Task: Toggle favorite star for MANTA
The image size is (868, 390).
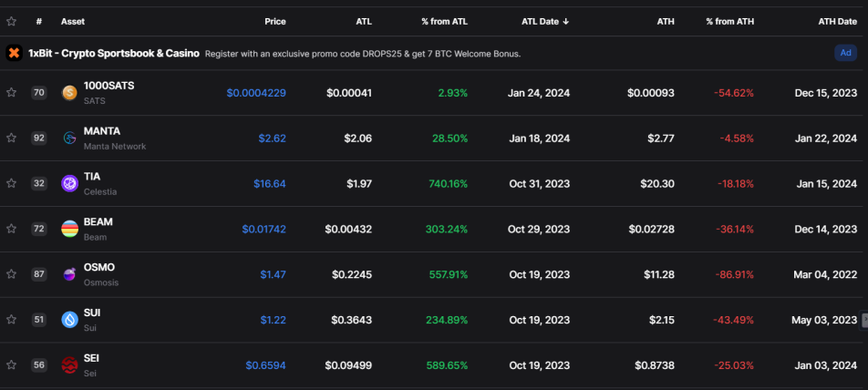Action: pyautogui.click(x=11, y=138)
